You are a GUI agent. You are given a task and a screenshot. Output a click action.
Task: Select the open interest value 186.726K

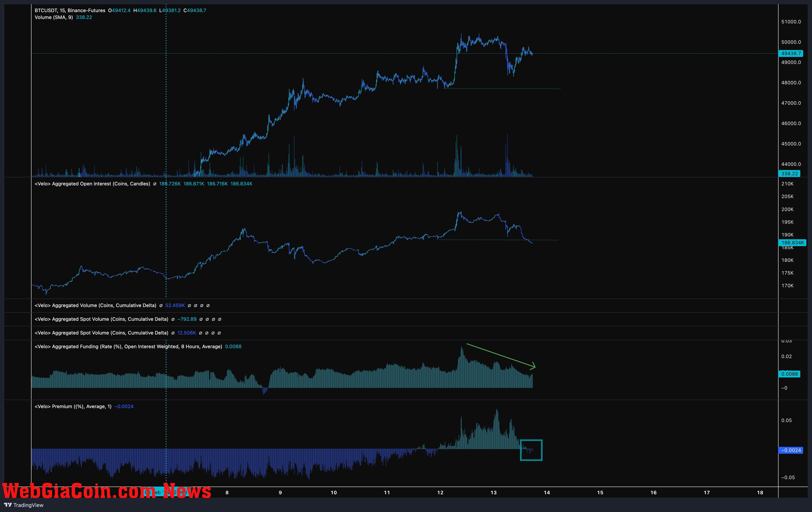pyautogui.click(x=170, y=184)
